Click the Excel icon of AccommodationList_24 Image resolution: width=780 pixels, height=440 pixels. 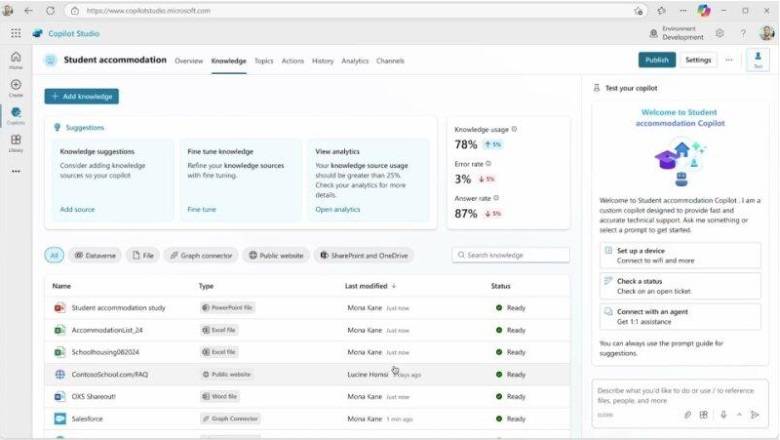(60, 330)
